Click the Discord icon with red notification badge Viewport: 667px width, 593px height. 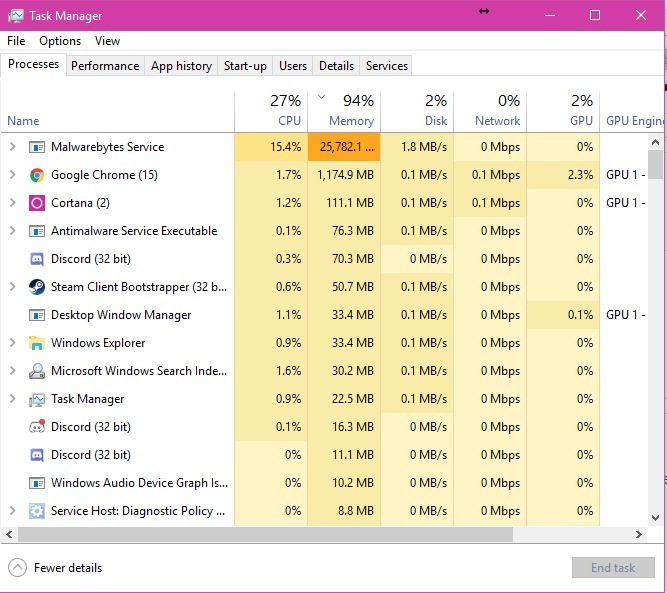37,427
